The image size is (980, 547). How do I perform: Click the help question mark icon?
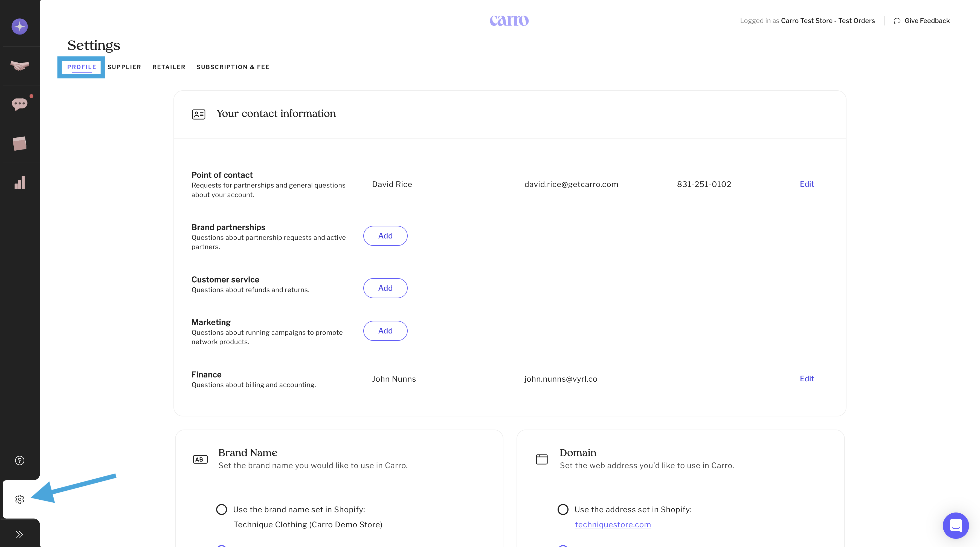[19, 460]
